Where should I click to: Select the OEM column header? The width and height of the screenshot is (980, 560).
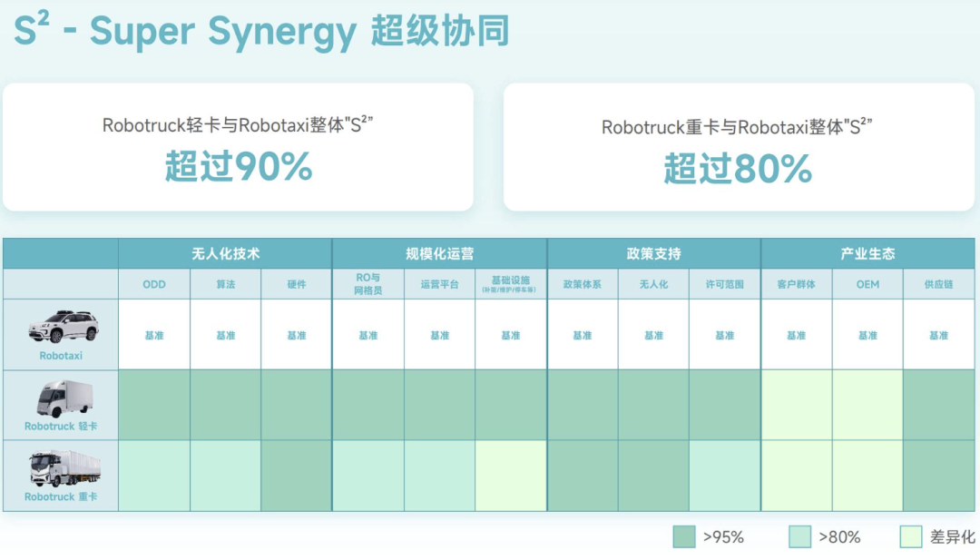867,284
